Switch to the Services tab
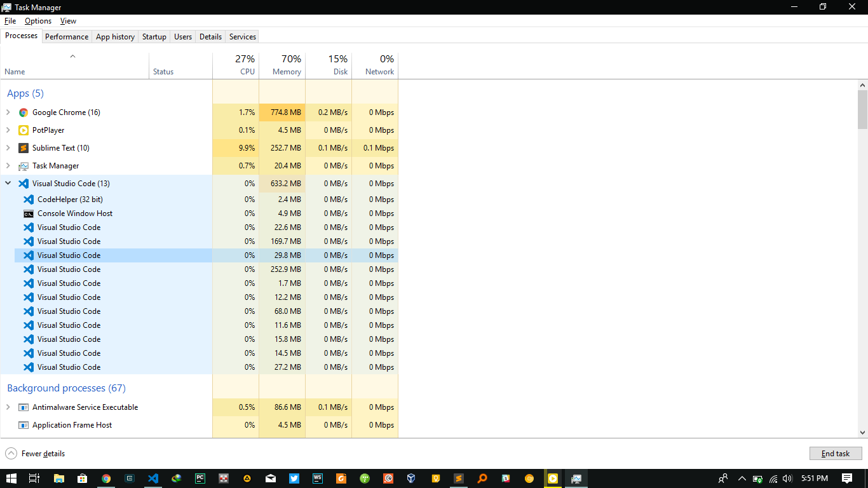868x488 pixels. 243,37
